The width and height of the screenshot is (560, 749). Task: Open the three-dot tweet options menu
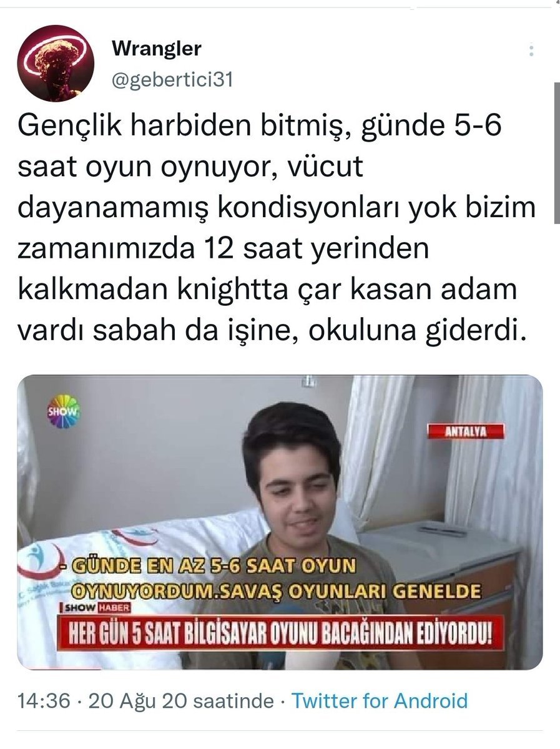coord(531,51)
